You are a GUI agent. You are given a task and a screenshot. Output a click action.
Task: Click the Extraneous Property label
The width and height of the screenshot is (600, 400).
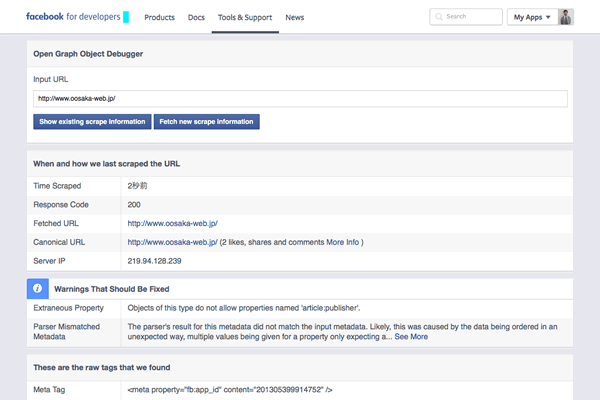click(x=68, y=308)
